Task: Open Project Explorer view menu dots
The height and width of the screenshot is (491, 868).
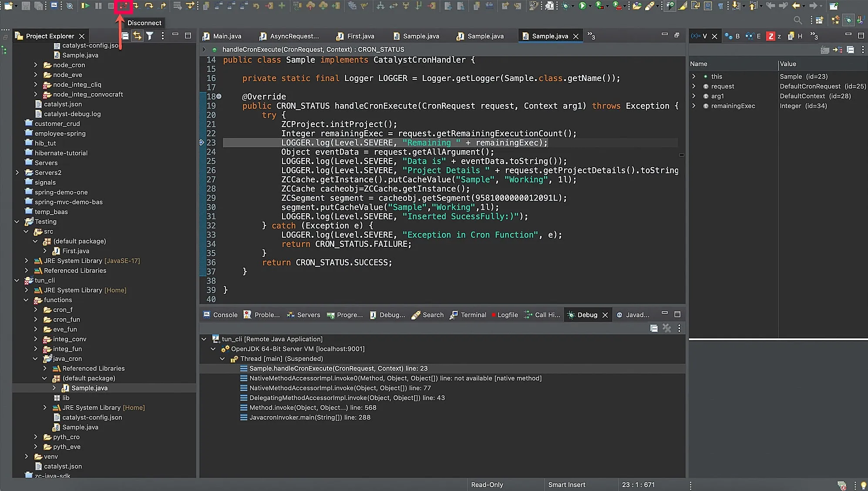Action: [x=163, y=36]
